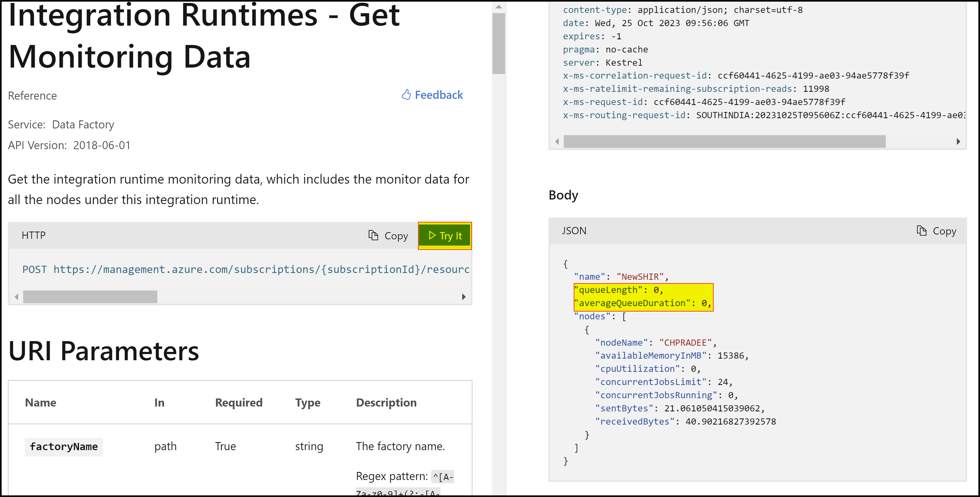Click the right arrow of headers scrollbar
The width and height of the screenshot is (980, 497).
958,141
